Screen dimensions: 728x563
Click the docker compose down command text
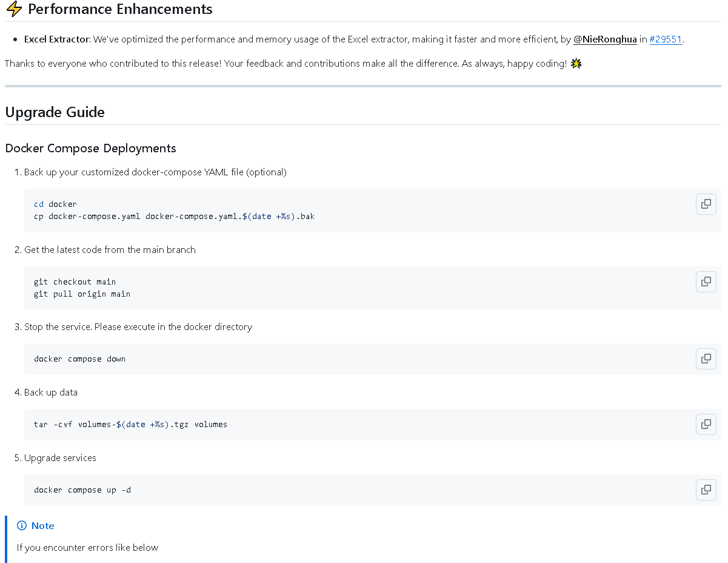[x=79, y=359]
